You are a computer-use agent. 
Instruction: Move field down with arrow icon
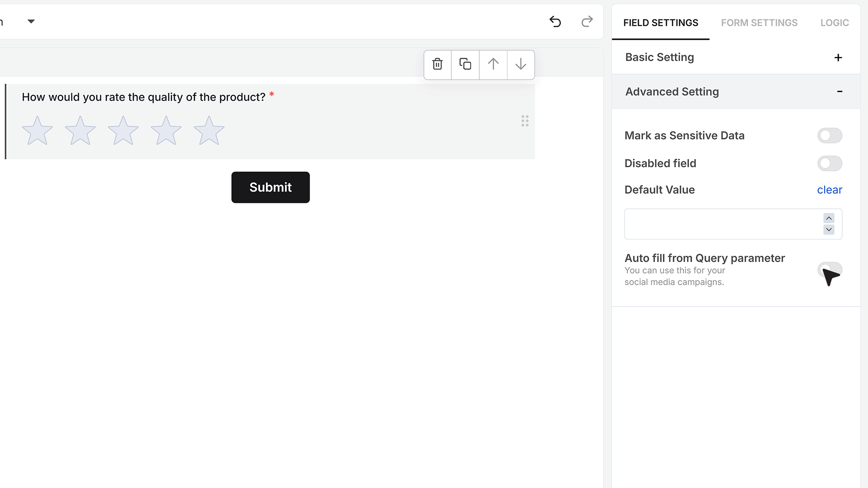click(521, 64)
